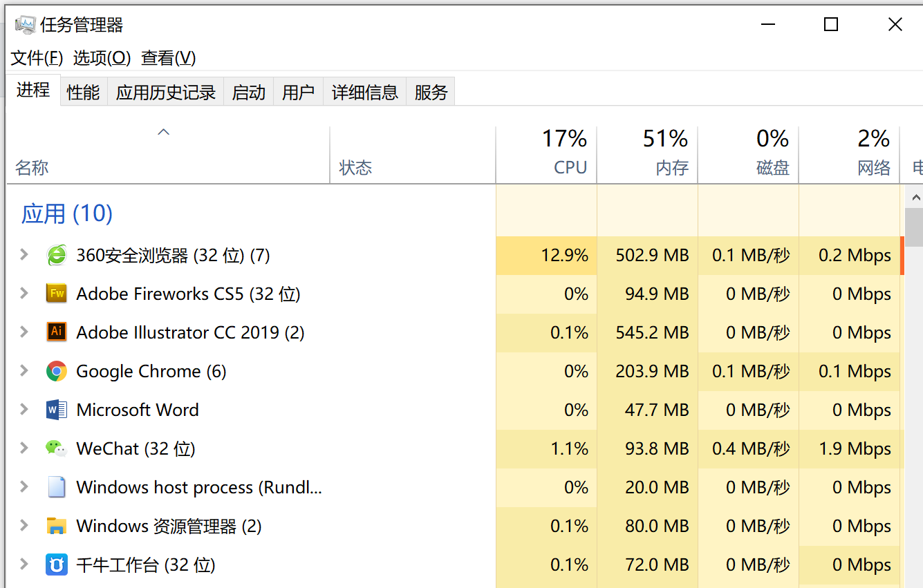Screen dimensions: 923x588
Task: Click the 1.9 Mbps network value
Action: [x=855, y=448]
